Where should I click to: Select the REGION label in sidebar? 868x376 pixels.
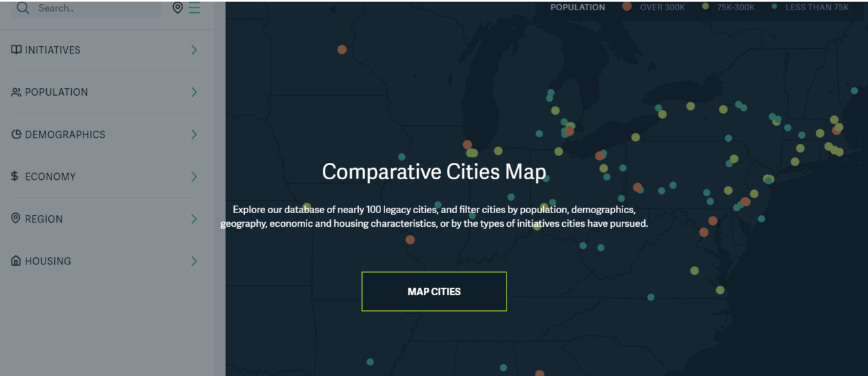point(43,219)
